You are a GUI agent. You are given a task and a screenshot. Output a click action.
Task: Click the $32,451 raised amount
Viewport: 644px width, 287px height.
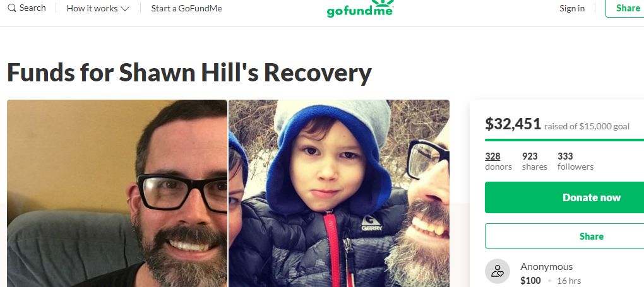tap(513, 124)
